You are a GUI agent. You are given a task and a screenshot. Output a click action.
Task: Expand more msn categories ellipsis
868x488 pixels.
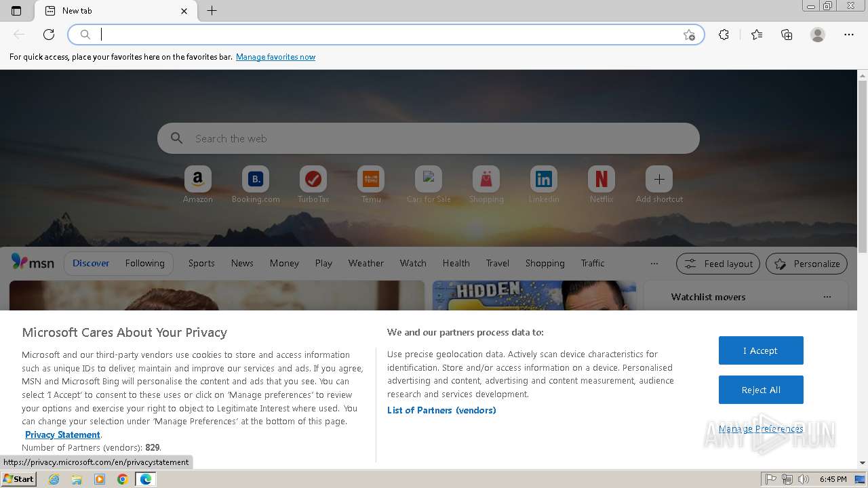[654, 264]
